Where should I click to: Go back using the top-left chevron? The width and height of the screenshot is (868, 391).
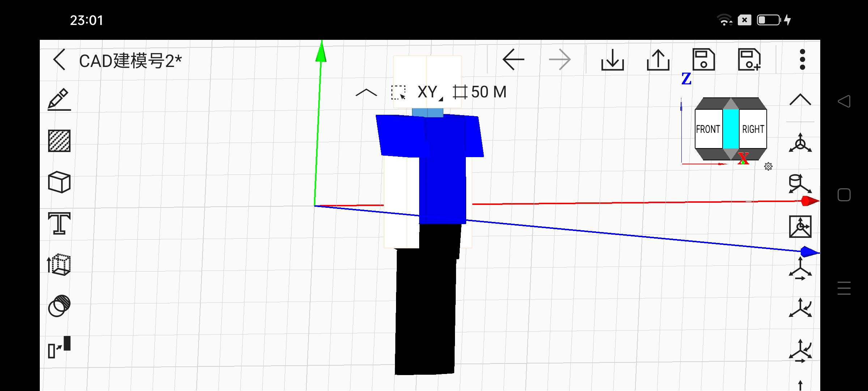(59, 59)
